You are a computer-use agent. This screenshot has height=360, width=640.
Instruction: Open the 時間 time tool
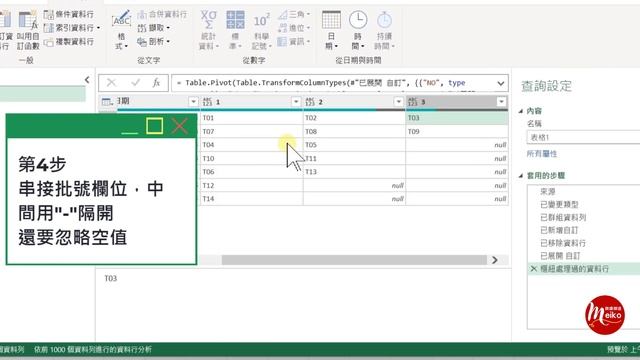[358, 31]
